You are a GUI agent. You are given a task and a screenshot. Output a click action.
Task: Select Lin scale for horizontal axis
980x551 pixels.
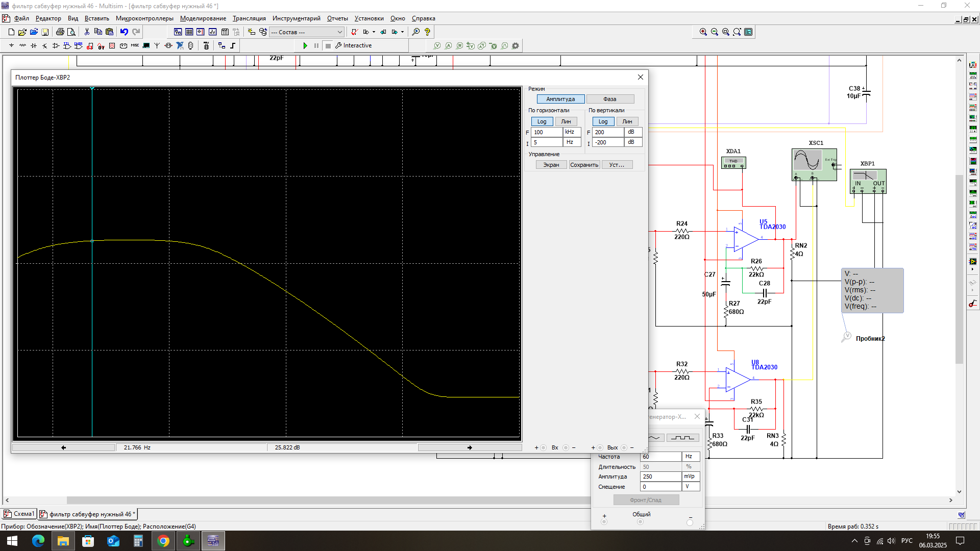[566, 121]
